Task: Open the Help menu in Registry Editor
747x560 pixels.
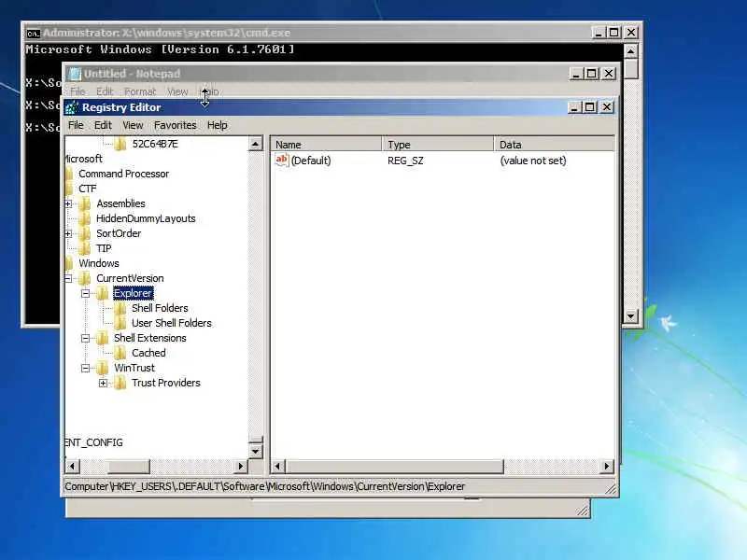Action: [217, 125]
